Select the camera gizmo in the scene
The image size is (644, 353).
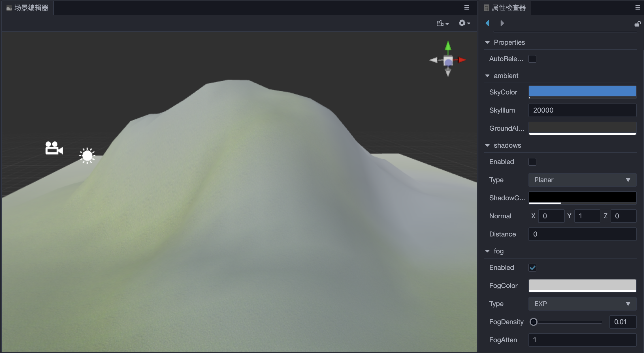54,148
